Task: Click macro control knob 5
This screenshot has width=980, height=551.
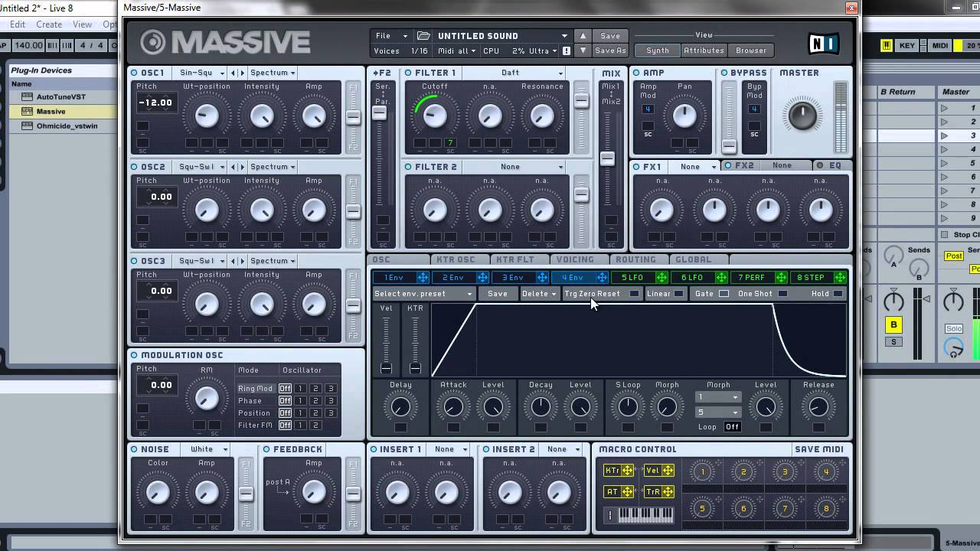Action: [x=702, y=508]
